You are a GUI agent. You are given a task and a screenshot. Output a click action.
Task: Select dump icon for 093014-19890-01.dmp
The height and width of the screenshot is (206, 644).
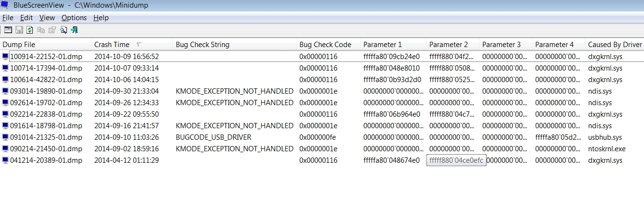coord(5,91)
